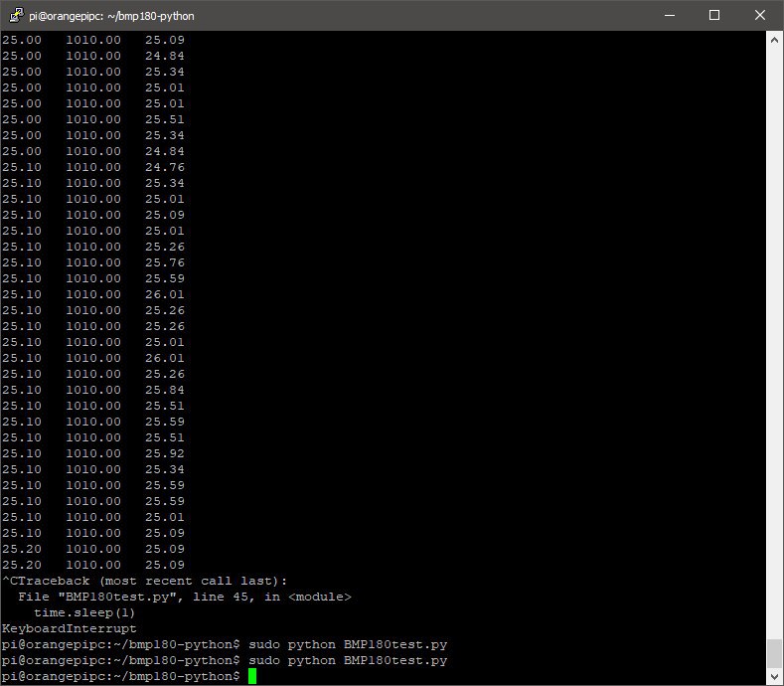Click the green terminal cursor block

[252, 676]
